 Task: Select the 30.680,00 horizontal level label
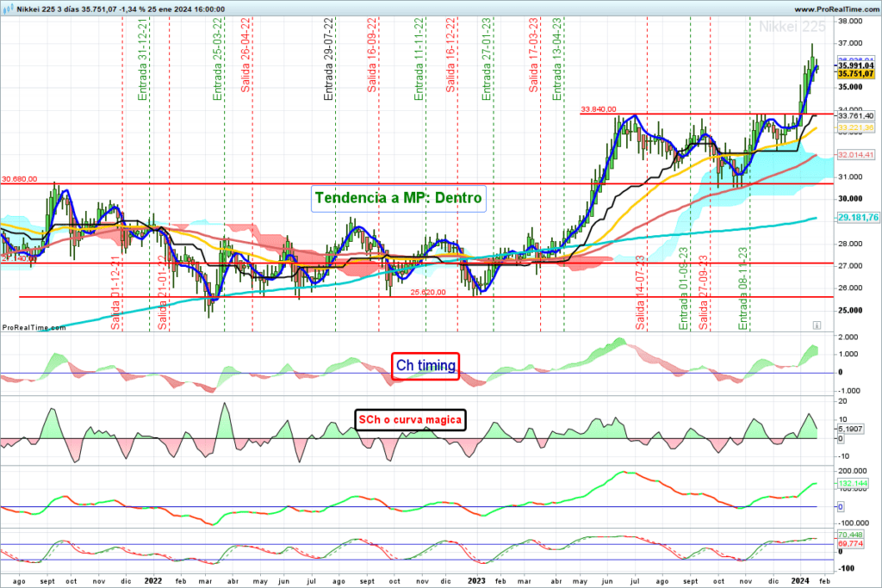[x=20, y=179]
